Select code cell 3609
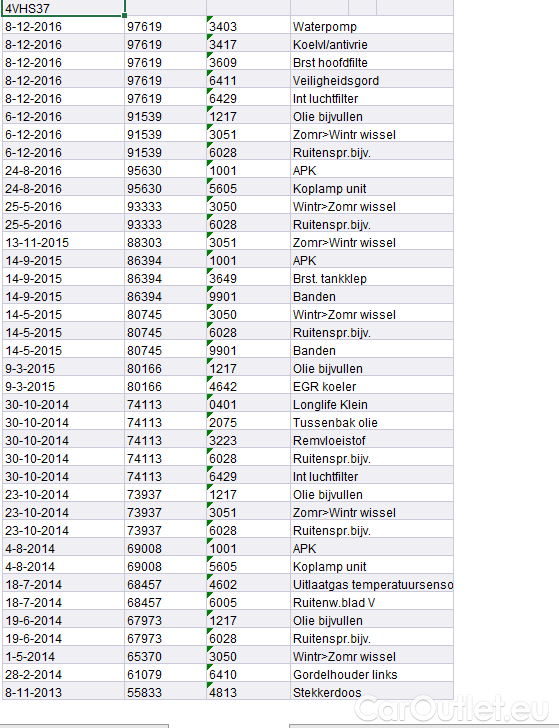 [248, 63]
